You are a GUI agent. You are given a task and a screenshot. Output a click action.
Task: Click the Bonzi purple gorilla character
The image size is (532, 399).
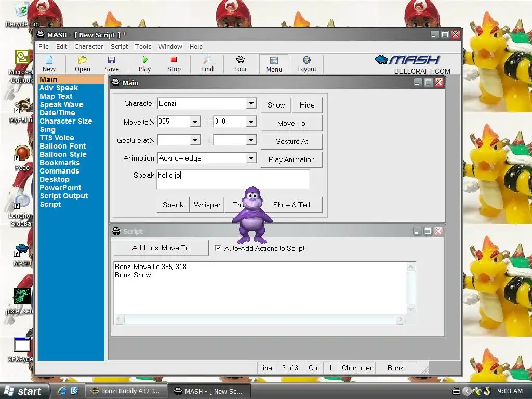pos(252,215)
